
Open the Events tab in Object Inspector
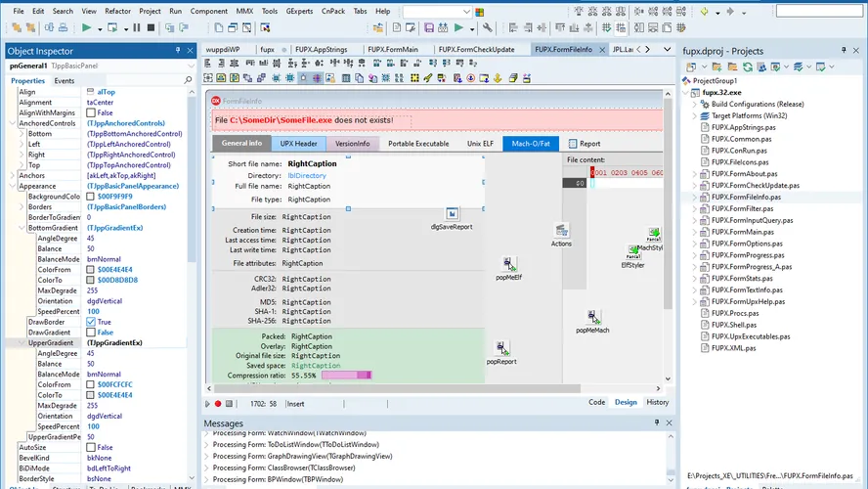pyautogui.click(x=64, y=80)
